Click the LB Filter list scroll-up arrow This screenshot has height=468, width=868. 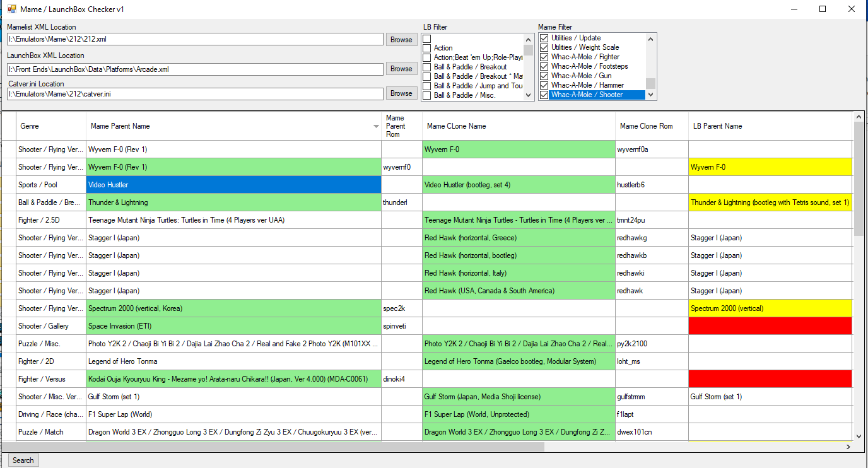click(x=529, y=38)
